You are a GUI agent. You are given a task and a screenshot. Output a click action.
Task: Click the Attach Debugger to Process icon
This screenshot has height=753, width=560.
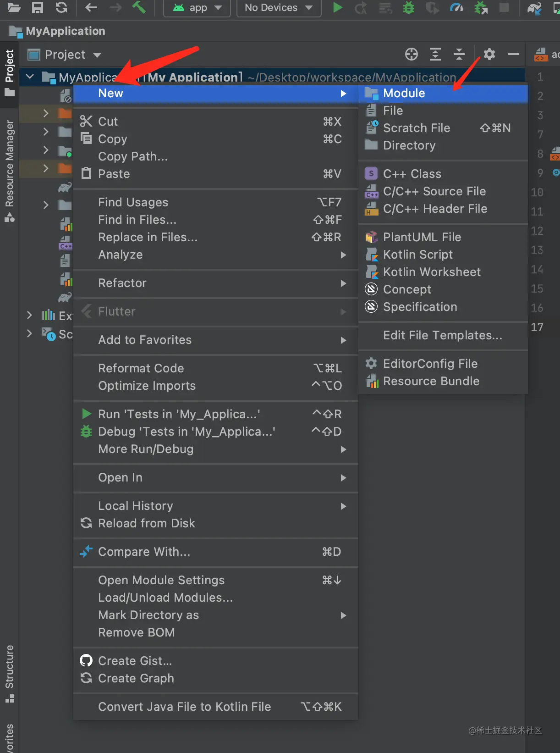tap(480, 7)
